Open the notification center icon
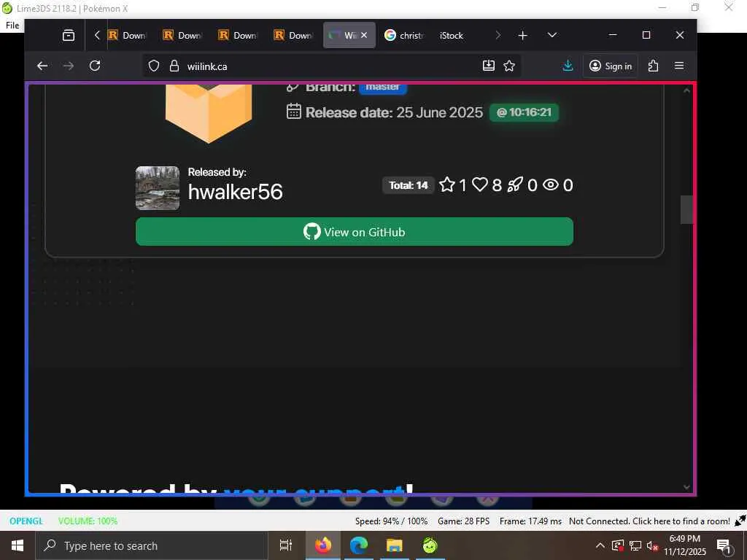 724,547
